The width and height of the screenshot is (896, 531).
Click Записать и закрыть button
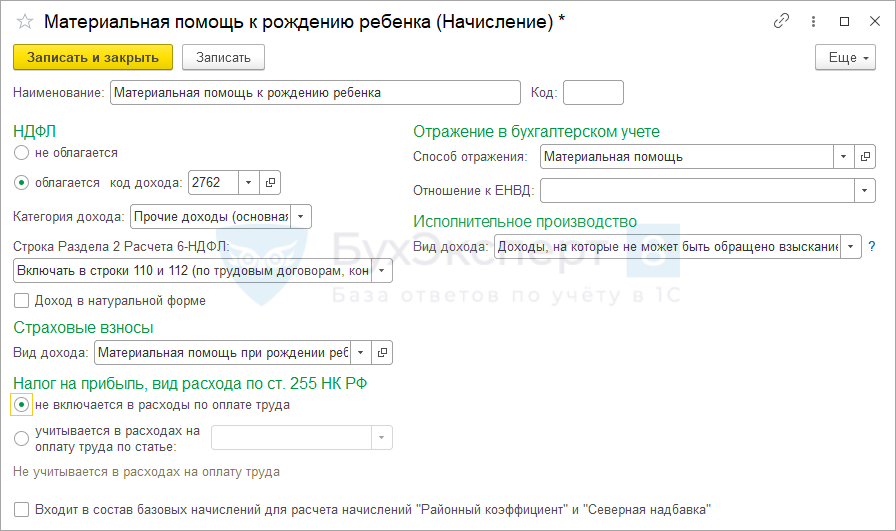click(x=93, y=57)
